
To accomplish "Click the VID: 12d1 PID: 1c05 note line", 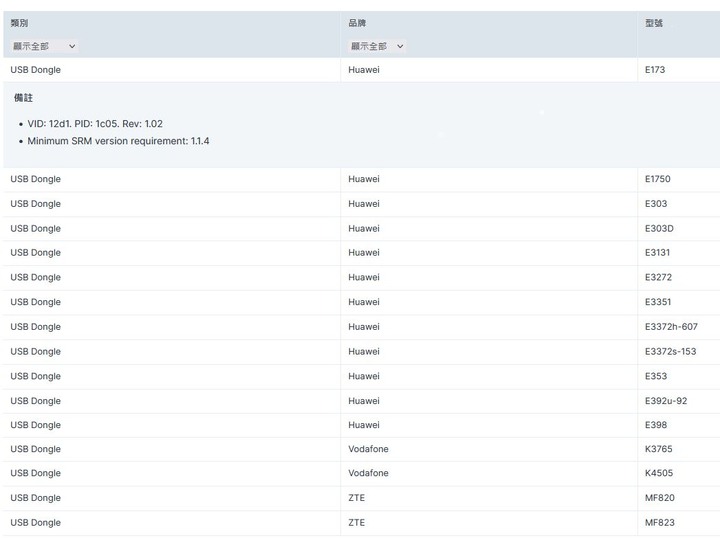I will coord(95,124).
